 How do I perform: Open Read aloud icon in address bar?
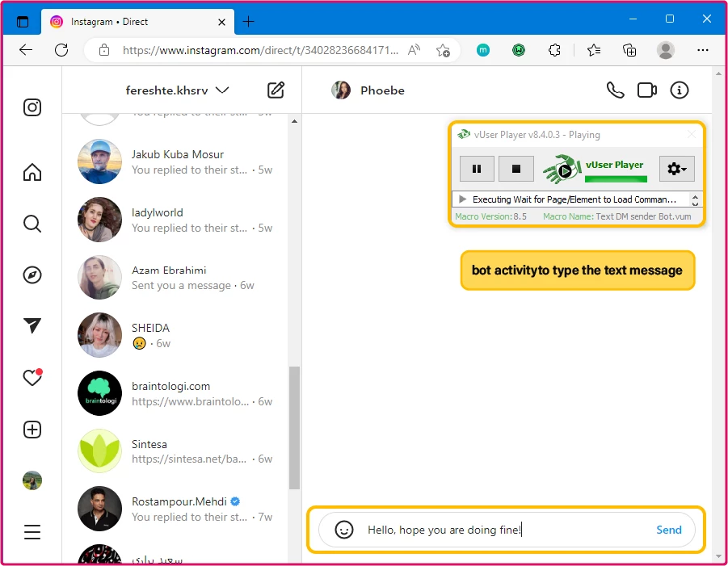pos(414,49)
